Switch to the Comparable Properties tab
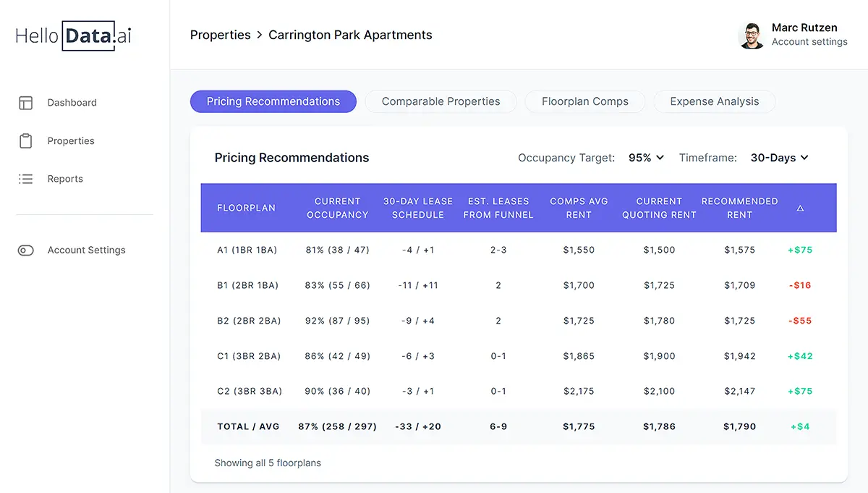This screenshot has height=493, width=868. [441, 101]
